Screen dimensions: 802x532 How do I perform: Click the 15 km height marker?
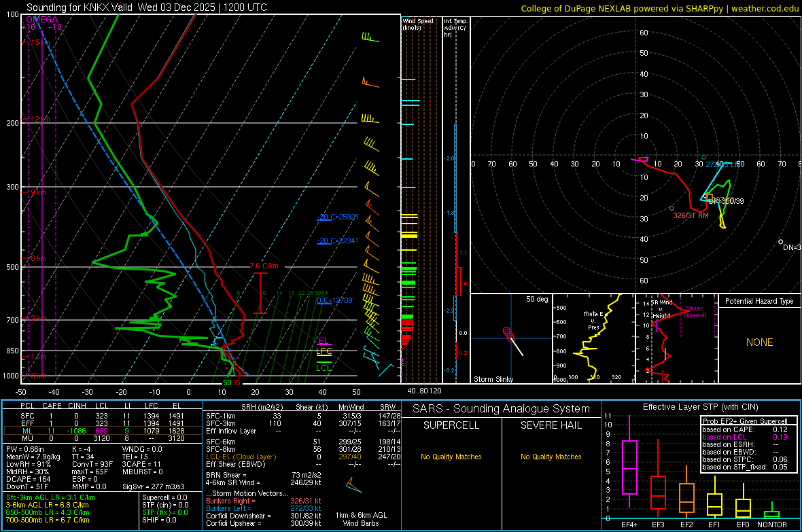(40, 42)
